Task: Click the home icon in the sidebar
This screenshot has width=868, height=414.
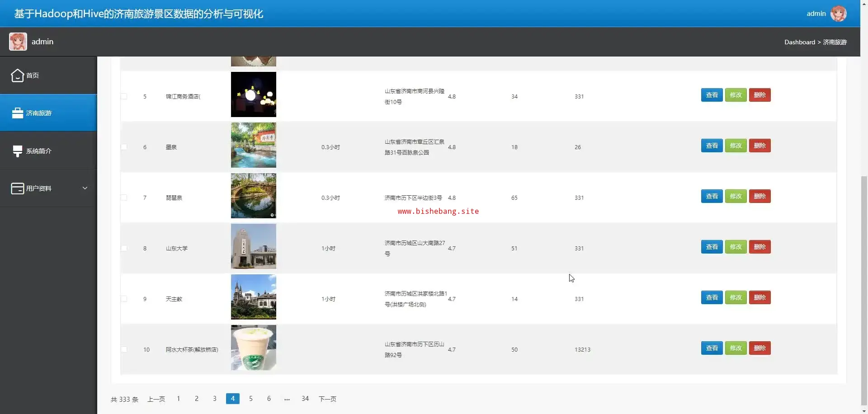Action: tap(17, 75)
